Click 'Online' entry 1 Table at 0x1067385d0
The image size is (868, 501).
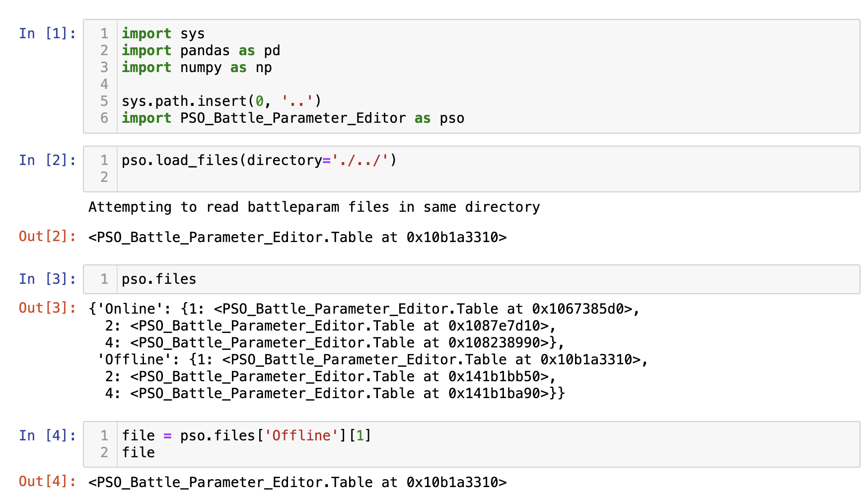364,309
